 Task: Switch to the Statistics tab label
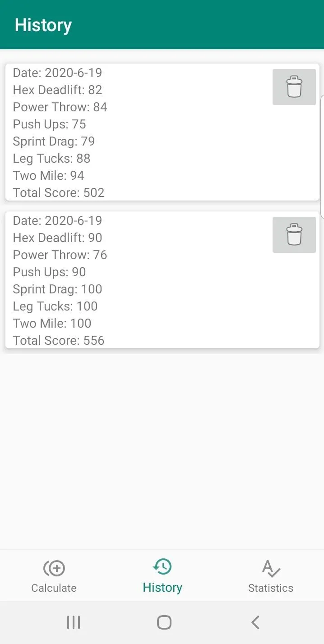pyautogui.click(x=271, y=588)
